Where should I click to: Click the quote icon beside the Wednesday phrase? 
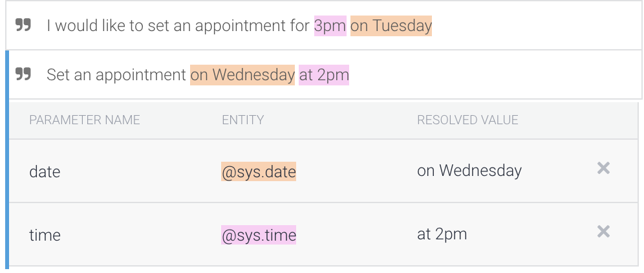(23, 75)
